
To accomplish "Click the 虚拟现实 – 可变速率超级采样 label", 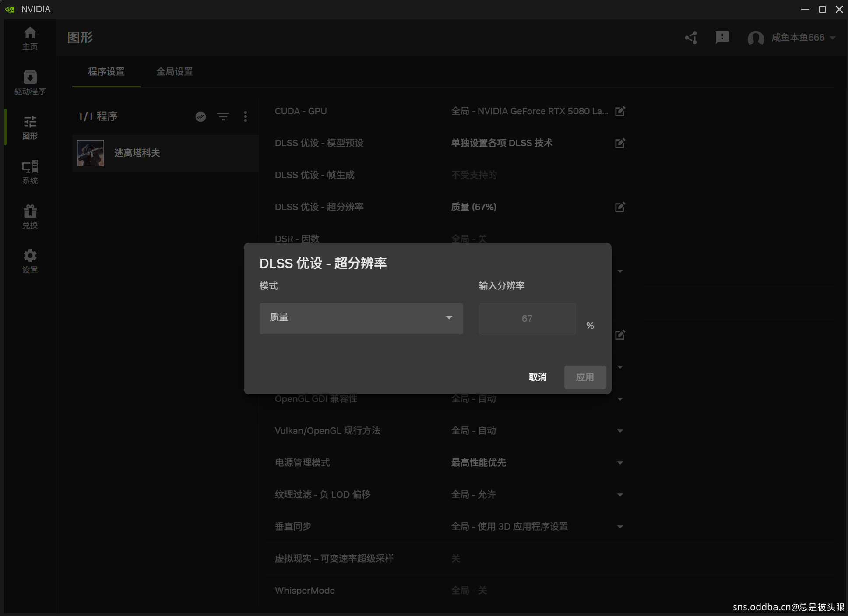I will click(x=334, y=559).
